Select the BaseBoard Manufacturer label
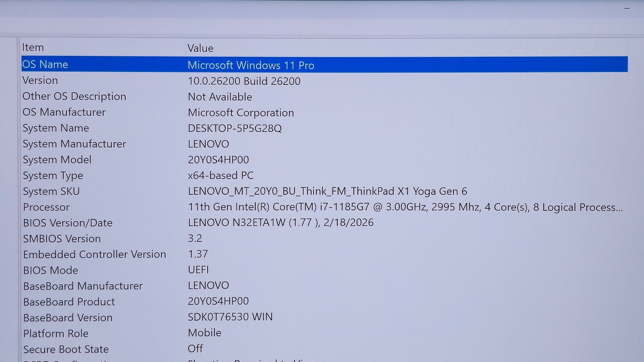Viewport: 644px width, 362px height. (83, 286)
